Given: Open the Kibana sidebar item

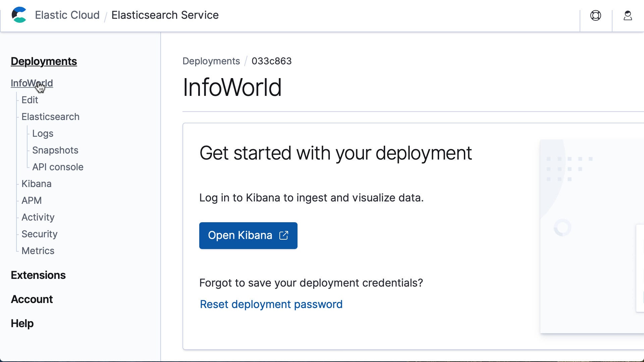Looking at the screenshot, I should 37,184.
